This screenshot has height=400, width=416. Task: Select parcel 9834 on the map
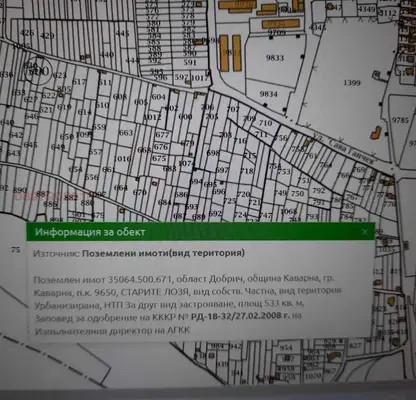pyautogui.click(x=269, y=94)
